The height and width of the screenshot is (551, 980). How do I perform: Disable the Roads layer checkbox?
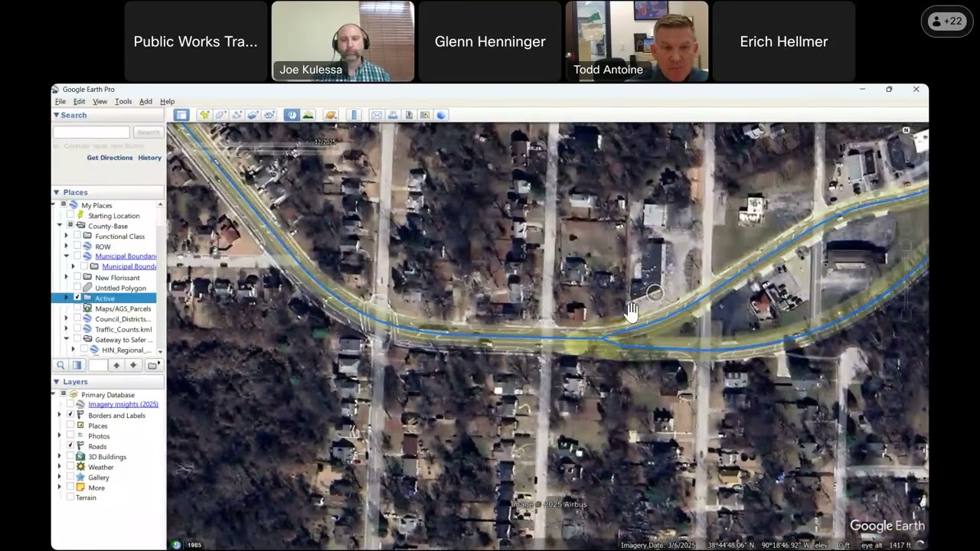(x=70, y=446)
